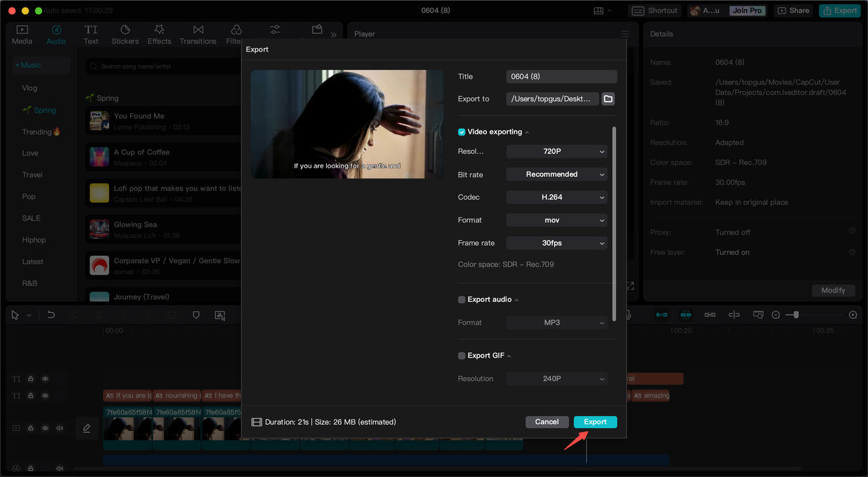Toggle the linkage chain icon
This screenshot has width=868, height=477.
pos(710,315)
